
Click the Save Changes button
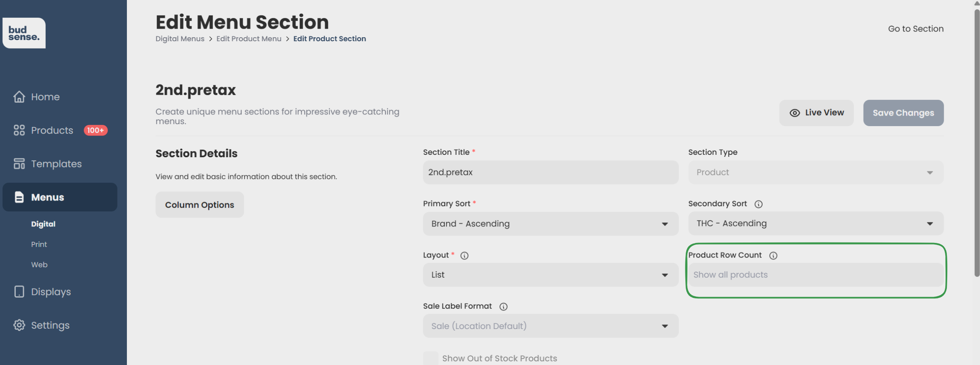pos(903,113)
